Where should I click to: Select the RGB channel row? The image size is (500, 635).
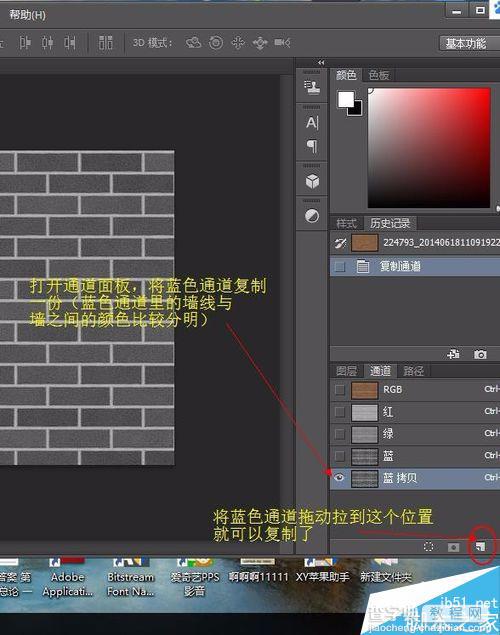(415, 390)
